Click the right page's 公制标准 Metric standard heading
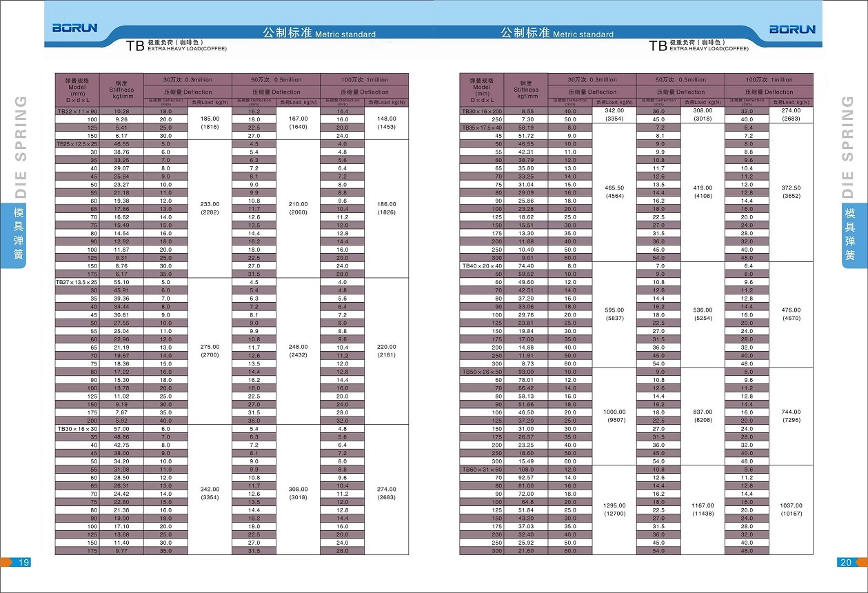 click(x=556, y=33)
